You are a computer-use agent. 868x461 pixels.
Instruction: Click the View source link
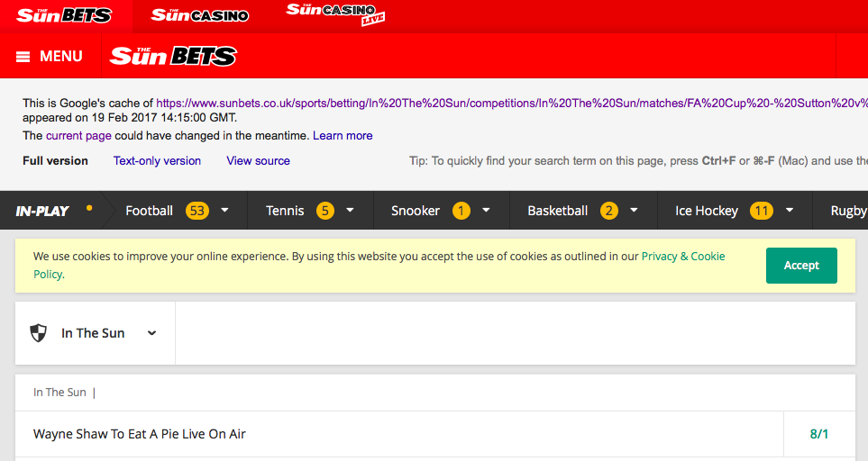[258, 160]
